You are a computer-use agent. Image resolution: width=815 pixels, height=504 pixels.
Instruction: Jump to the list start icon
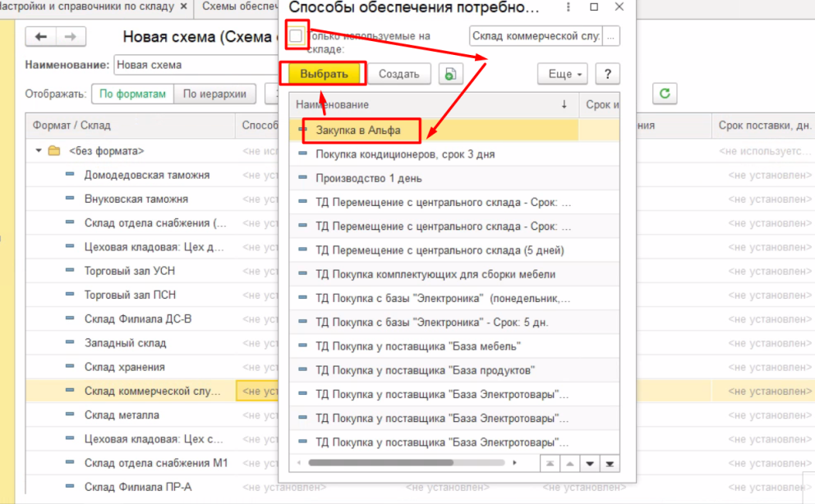[x=550, y=464]
